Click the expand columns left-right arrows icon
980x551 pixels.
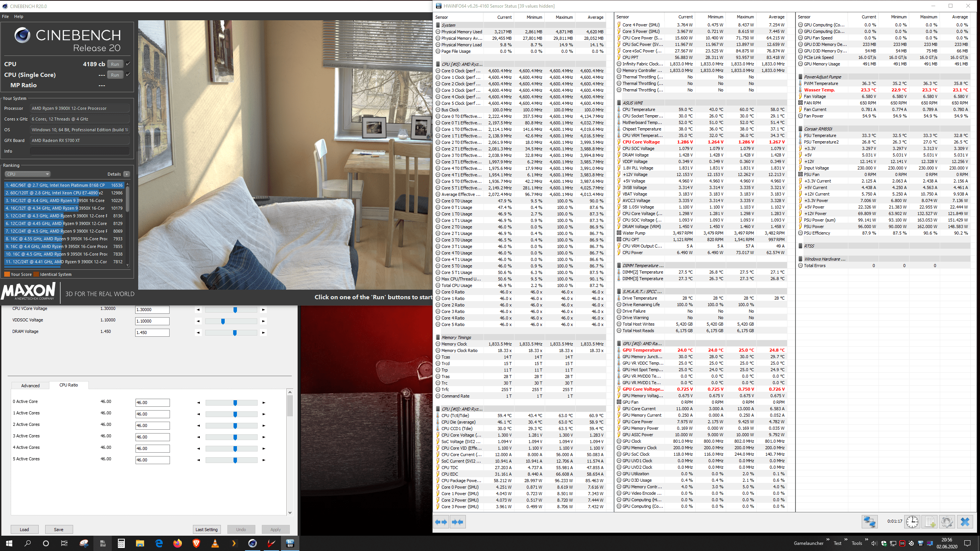[441, 522]
